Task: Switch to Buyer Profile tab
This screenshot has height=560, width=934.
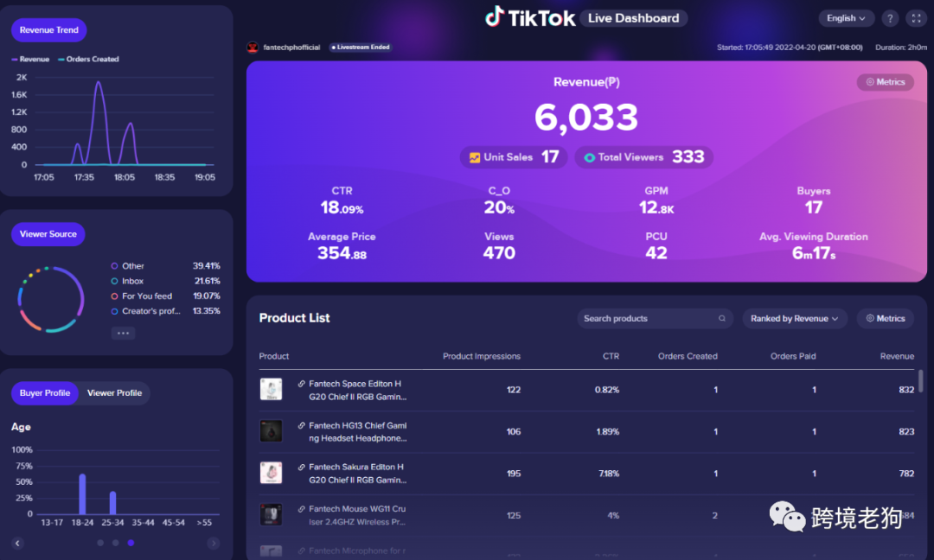Action: tap(45, 392)
